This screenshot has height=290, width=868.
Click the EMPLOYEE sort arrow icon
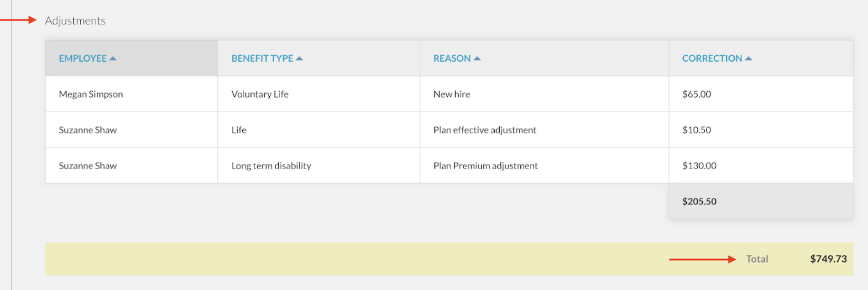tap(113, 58)
